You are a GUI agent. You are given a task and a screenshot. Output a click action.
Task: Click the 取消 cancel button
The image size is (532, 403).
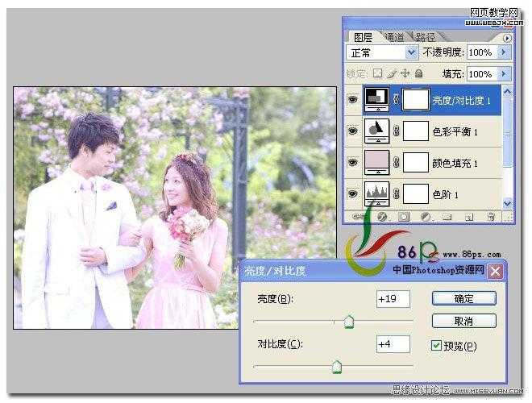463,321
